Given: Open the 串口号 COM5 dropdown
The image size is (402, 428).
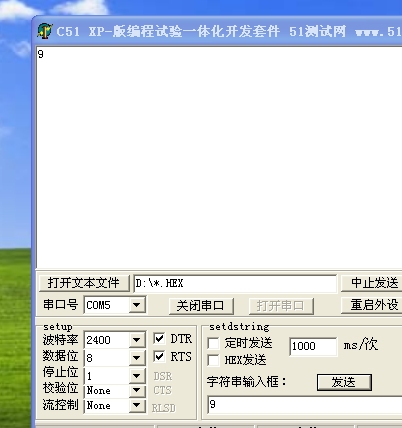Looking at the screenshot, I should point(137,305).
